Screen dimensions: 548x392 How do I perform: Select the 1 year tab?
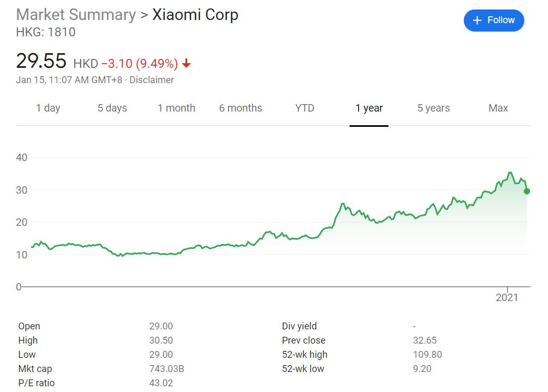click(369, 108)
